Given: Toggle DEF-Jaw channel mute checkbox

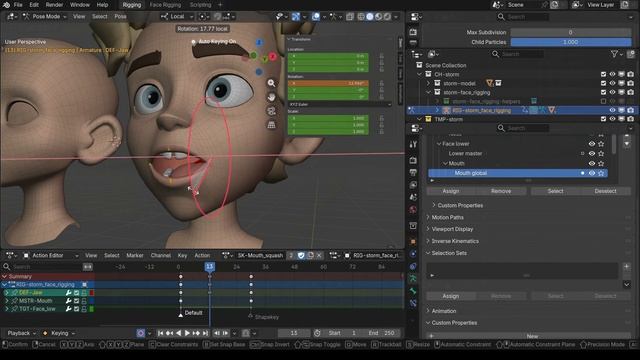Looking at the screenshot, I should [76, 293].
